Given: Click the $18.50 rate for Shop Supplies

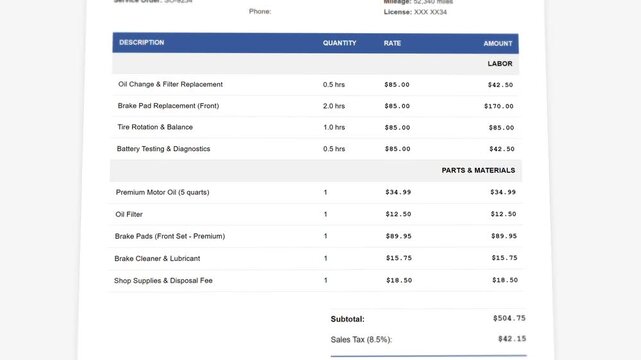Looking at the screenshot, I should click(399, 280).
